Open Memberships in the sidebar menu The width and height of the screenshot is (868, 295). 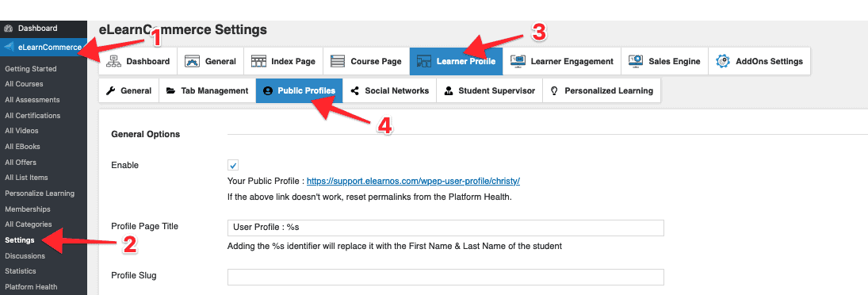[28, 209]
